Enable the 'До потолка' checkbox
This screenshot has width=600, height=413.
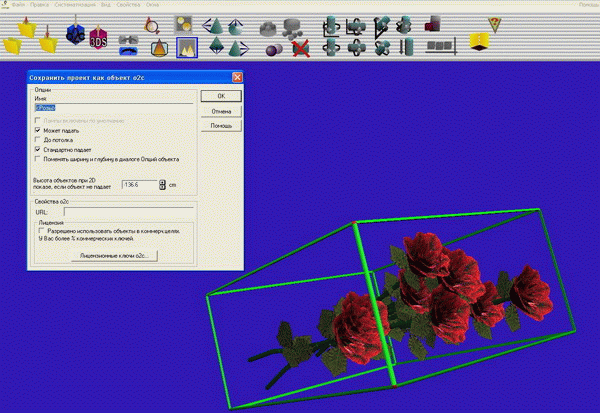point(38,140)
